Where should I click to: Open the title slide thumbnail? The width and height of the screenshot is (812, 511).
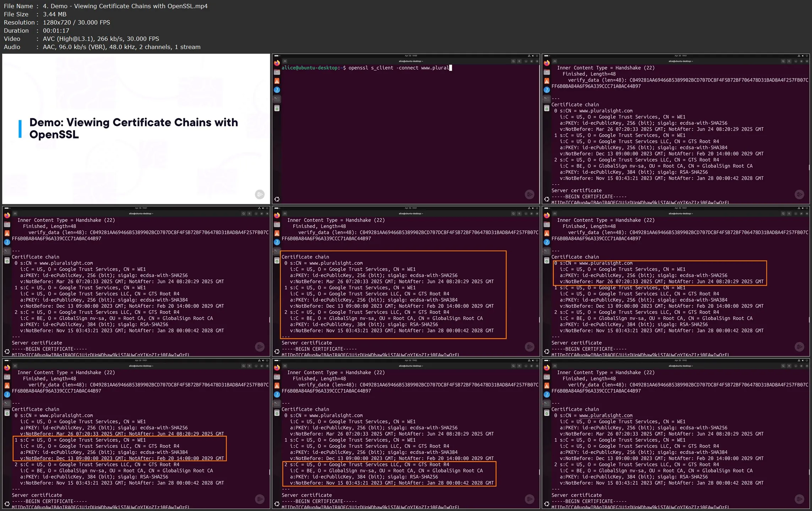tap(136, 129)
